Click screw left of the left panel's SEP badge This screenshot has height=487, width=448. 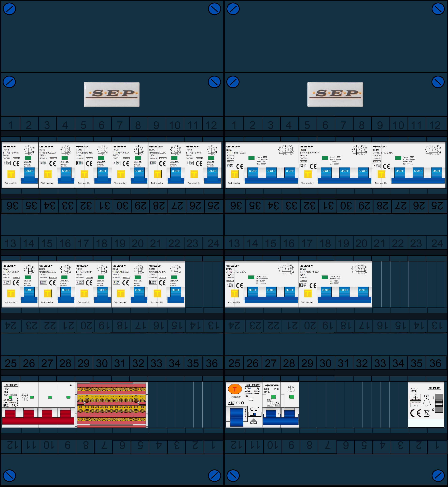[9, 82]
